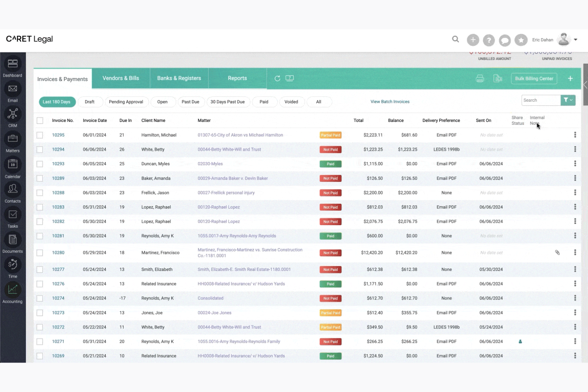Open the three-dot menu for invoice 10295
This screenshot has width=588, height=392.
tap(575, 135)
